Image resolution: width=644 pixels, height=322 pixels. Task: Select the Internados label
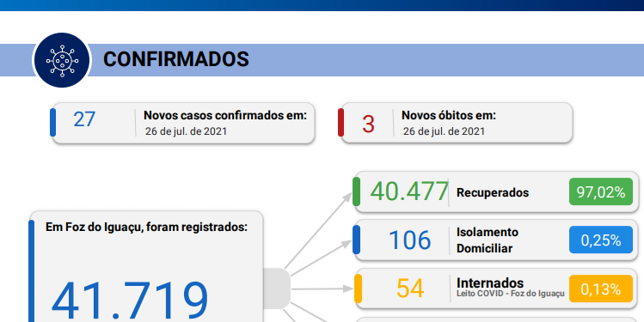click(490, 283)
